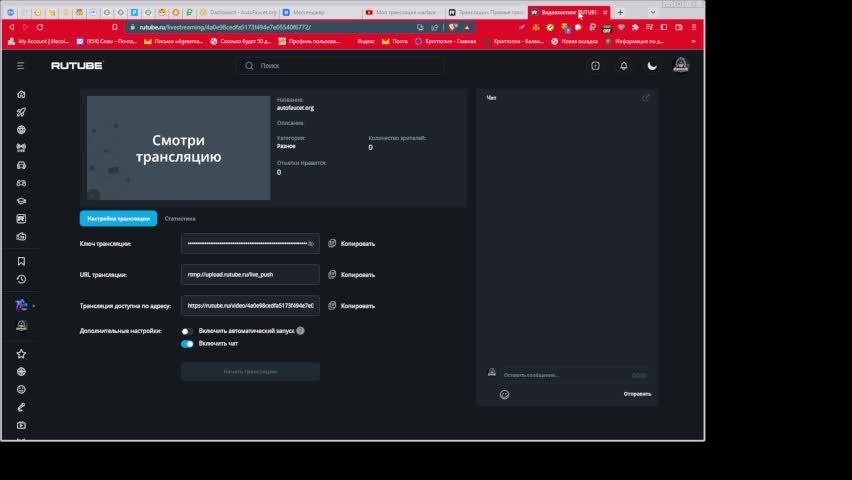Switch to the Dashboard AutoFaucet browser tab
This screenshot has width=852, height=480.
(x=238, y=12)
